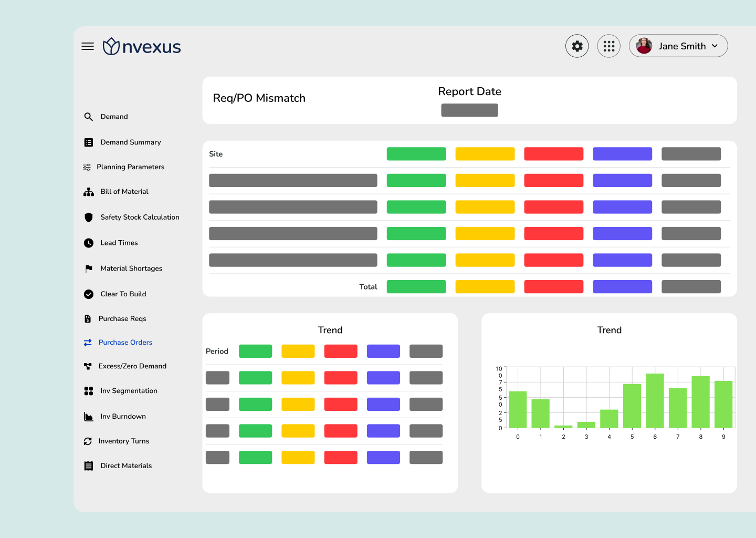Click Excess/Zero Demand icon
The image size is (756, 538).
pyautogui.click(x=88, y=366)
